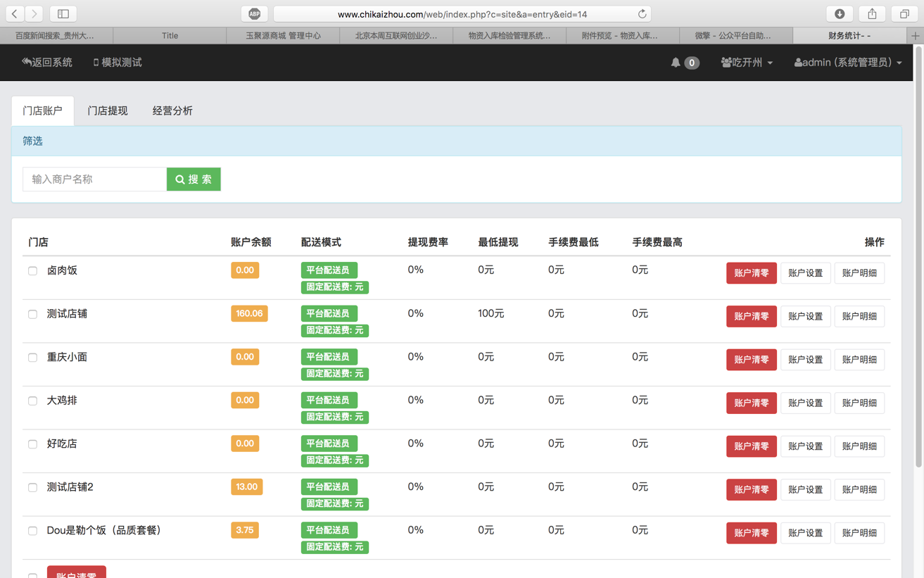Click the ABP adblock extension icon
This screenshot has width=924, height=578.
[x=254, y=14]
